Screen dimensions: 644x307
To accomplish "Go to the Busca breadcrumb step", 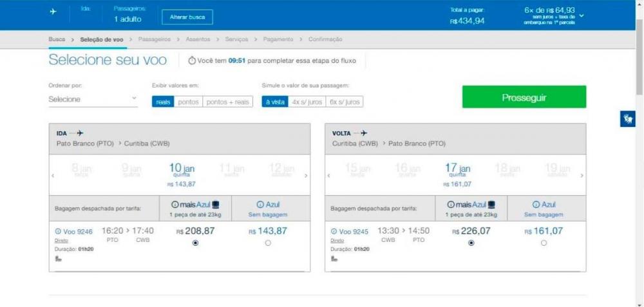I will click(x=57, y=39).
